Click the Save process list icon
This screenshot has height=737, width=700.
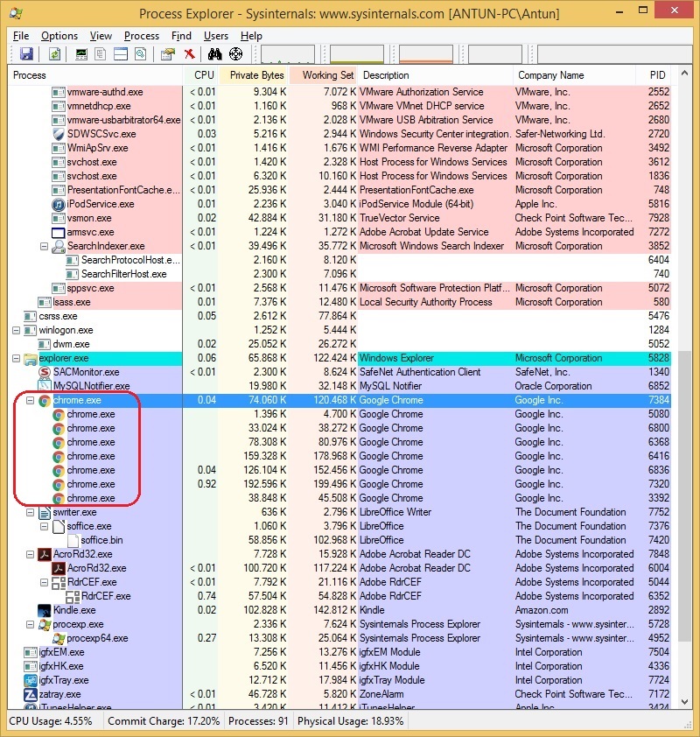[x=26, y=53]
